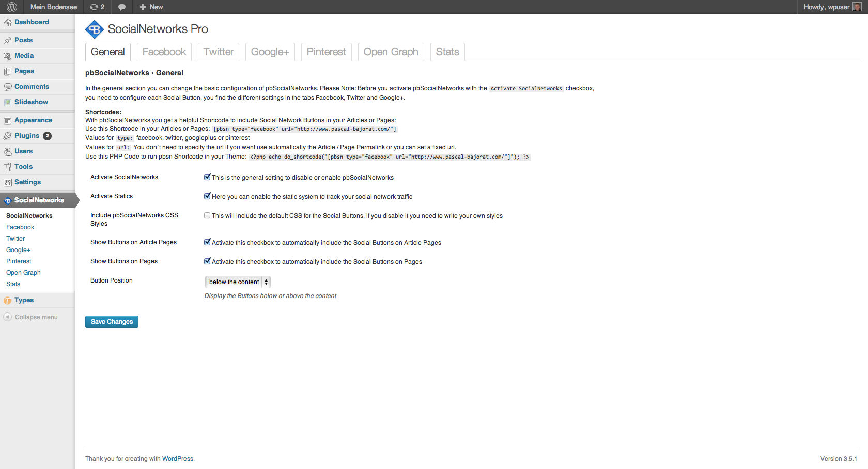Click the Slideshow icon in sidebar
This screenshot has width=868, height=469.
click(x=8, y=102)
